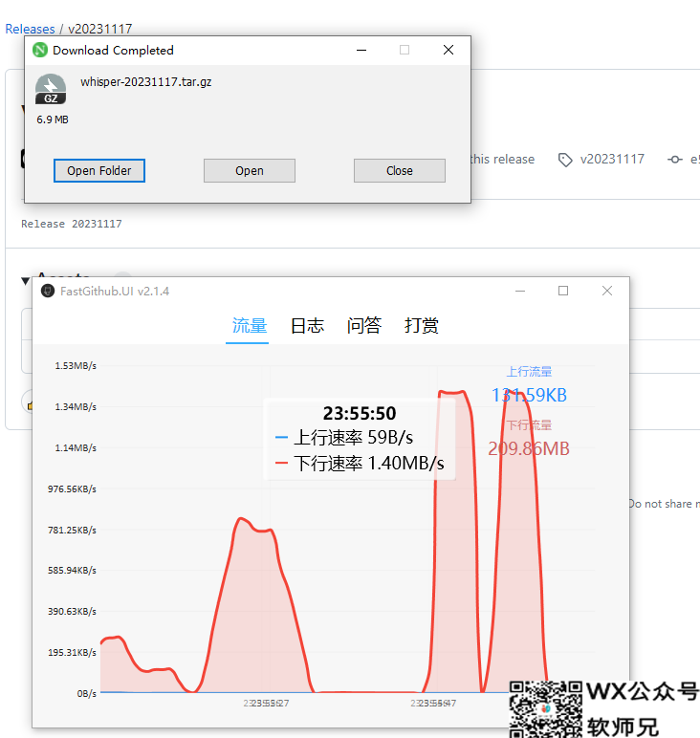The width and height of the screenshot is (700, 738).
Task: Maximize the FastGithub.UI window
Action: tap(563, 291)
